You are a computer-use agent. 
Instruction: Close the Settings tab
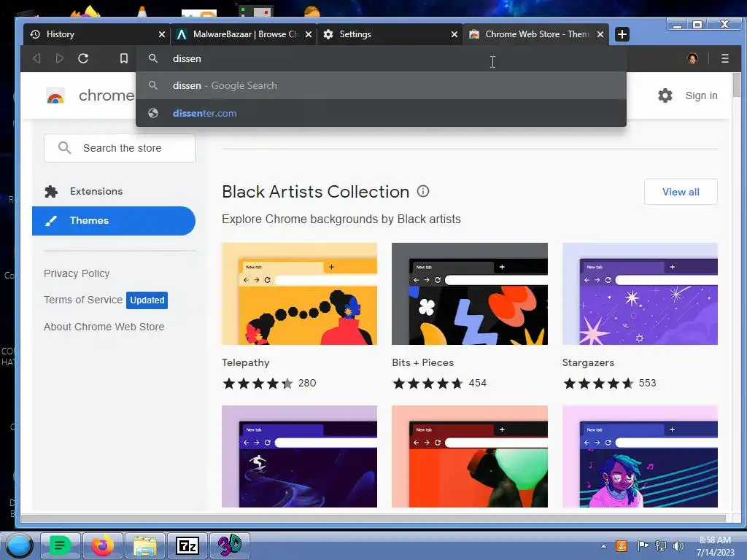click(x=454, y=34)
